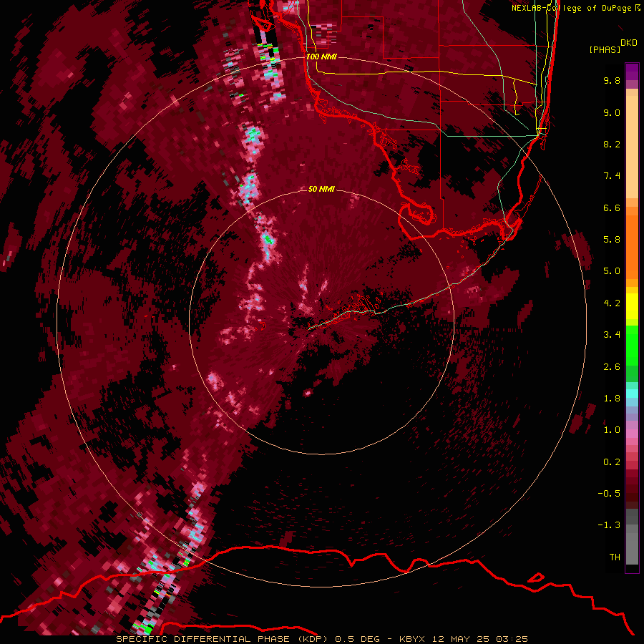Select the 5.0 value on the scale

[612, 271]
